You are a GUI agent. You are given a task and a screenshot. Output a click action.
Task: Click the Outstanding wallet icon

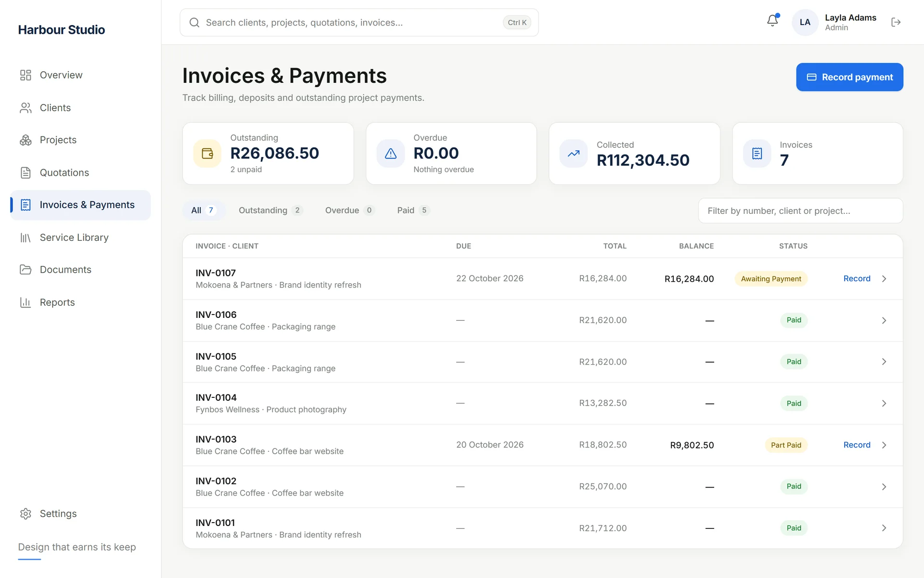coord(207,154)
